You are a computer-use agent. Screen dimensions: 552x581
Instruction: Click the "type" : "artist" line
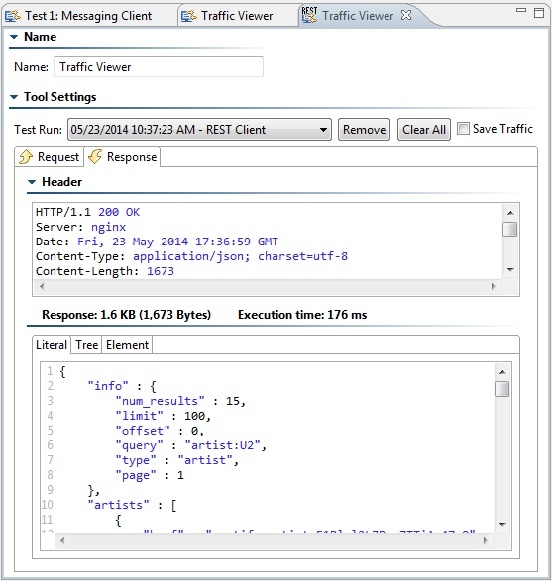[177, 460]
